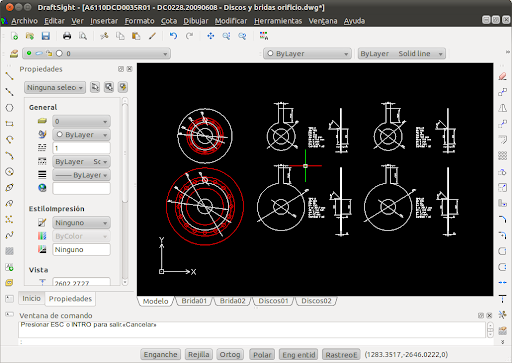The image size is (512, 363).
Task: Open Print Preview from the toolbar
Action: [x=83, y=36]
